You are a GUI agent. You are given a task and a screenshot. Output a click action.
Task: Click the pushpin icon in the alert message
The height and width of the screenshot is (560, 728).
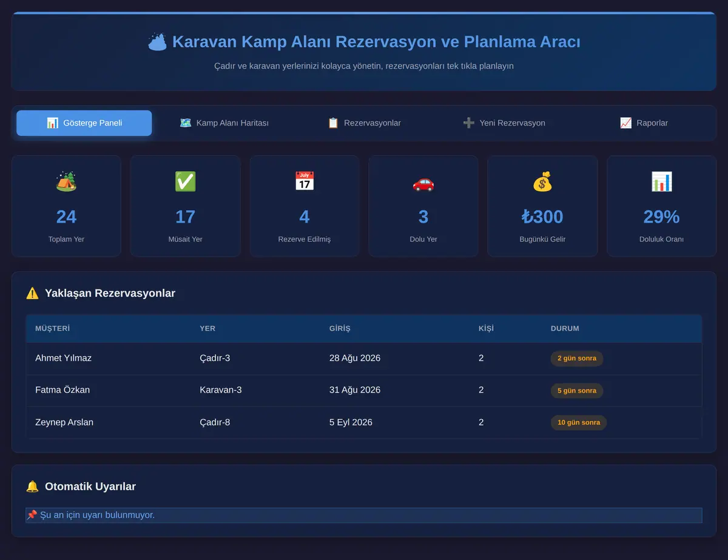(32, 515)
